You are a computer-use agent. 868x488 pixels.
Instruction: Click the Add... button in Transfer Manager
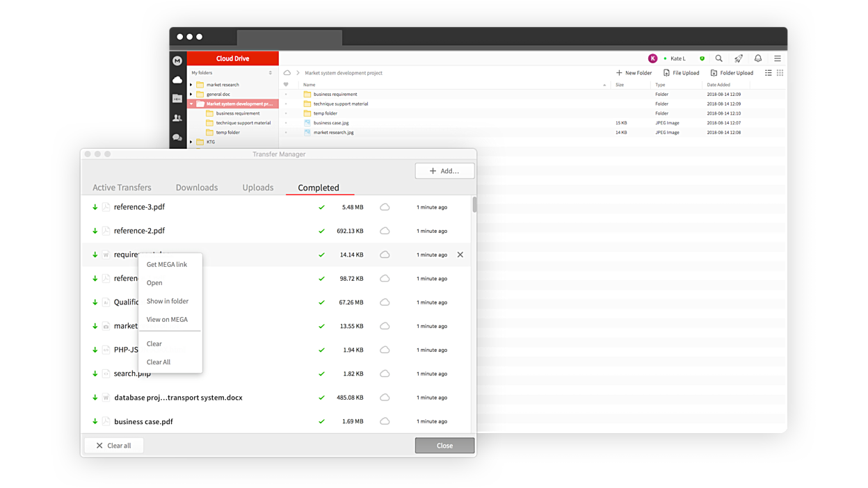(444, 171)
